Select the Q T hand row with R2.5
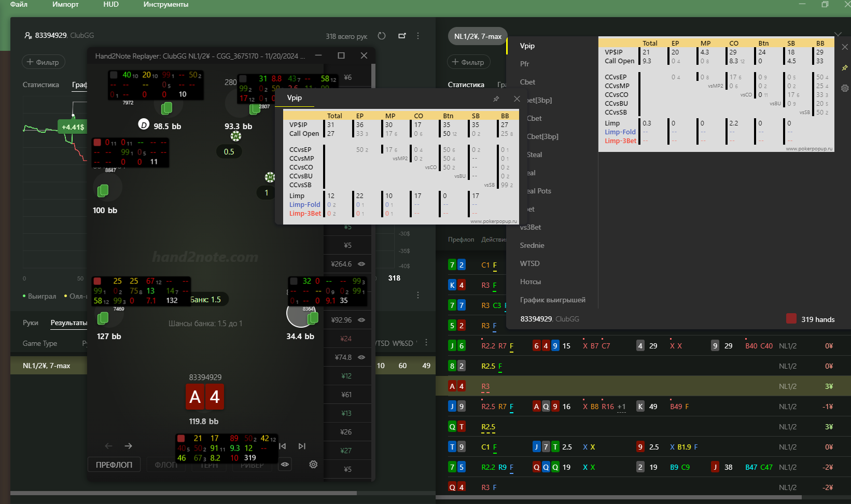The height and width of the screenshot is (504, 851). [643, 427]
